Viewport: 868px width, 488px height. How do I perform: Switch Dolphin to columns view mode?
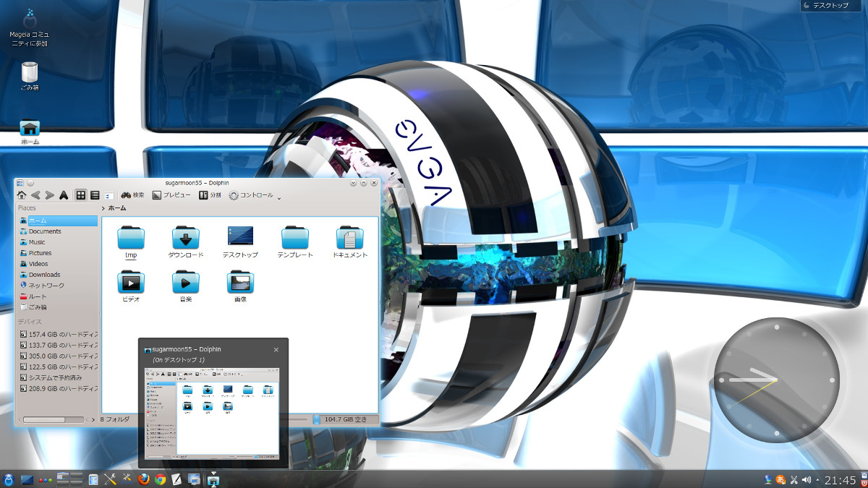point(109,194)
